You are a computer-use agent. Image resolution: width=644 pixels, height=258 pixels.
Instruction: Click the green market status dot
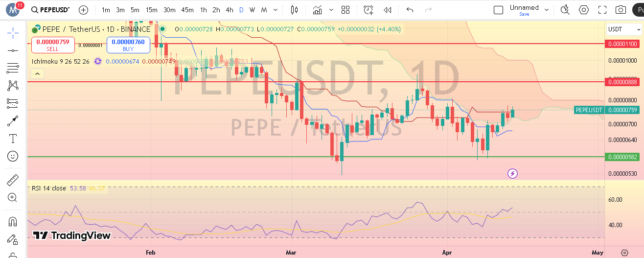[x=163, y=29]
